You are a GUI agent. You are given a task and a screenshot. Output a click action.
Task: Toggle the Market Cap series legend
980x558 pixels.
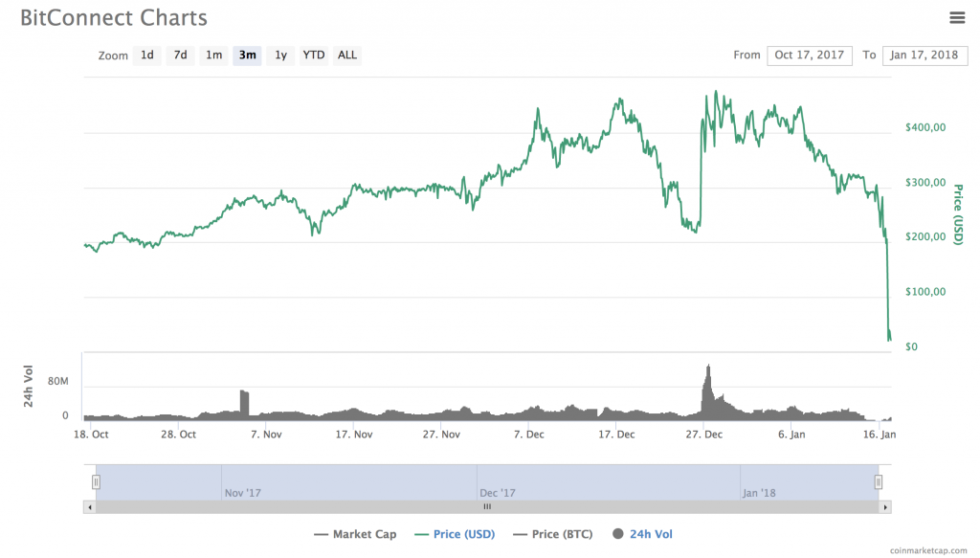(355, 534)
